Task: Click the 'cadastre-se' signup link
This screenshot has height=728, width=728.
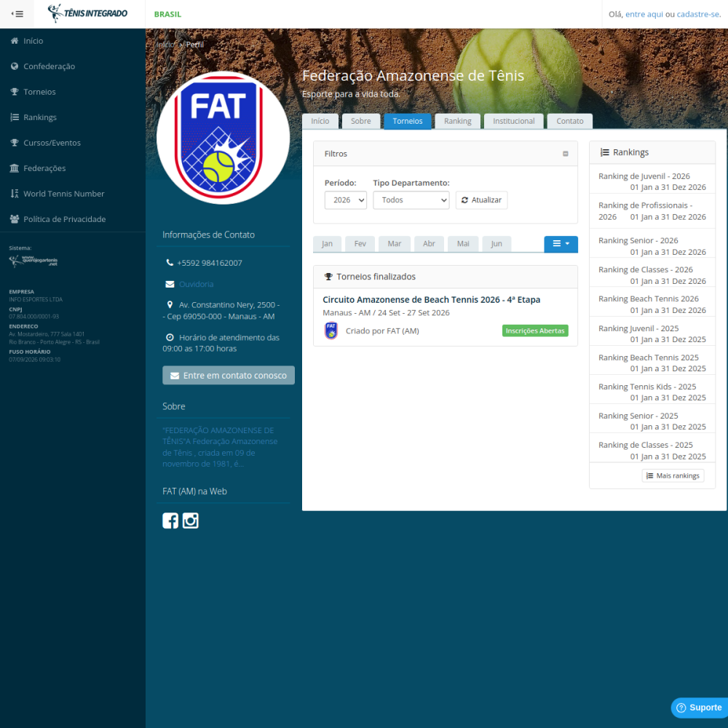Action: 698,15
